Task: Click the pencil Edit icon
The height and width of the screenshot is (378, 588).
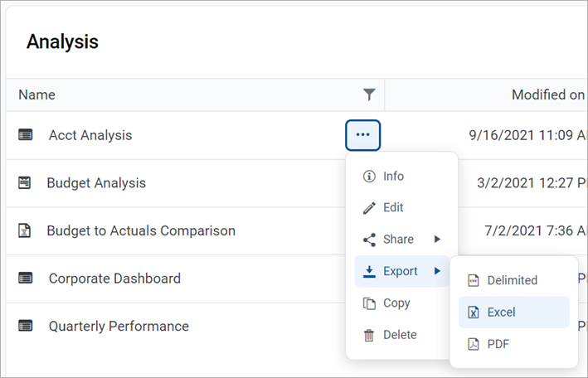Action: coord(369,208)
